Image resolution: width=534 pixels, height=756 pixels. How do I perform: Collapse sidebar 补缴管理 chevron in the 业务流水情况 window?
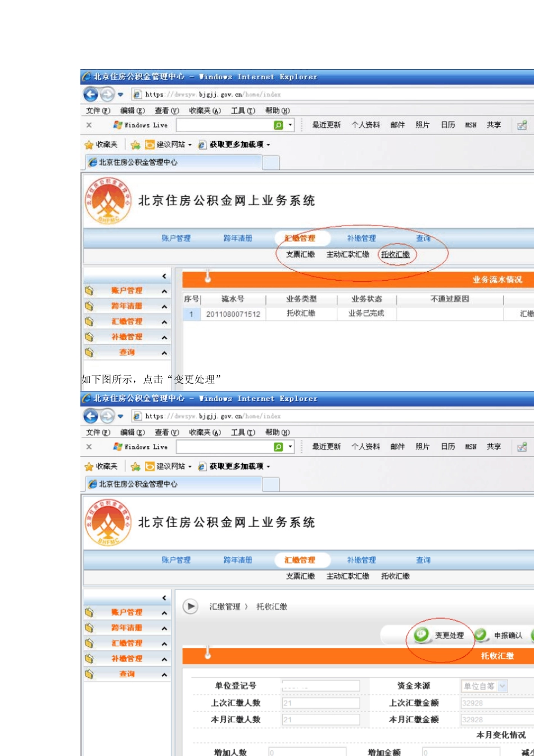164,337
